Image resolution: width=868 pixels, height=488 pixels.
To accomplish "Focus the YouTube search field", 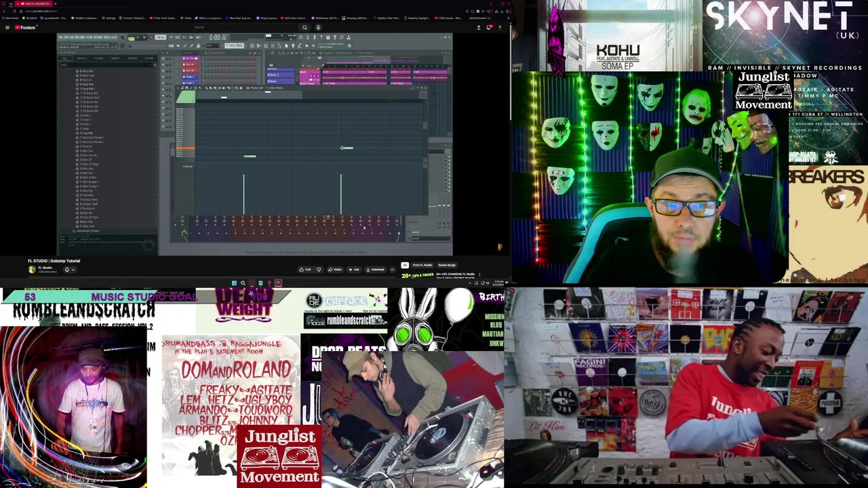I will [244, 28].
